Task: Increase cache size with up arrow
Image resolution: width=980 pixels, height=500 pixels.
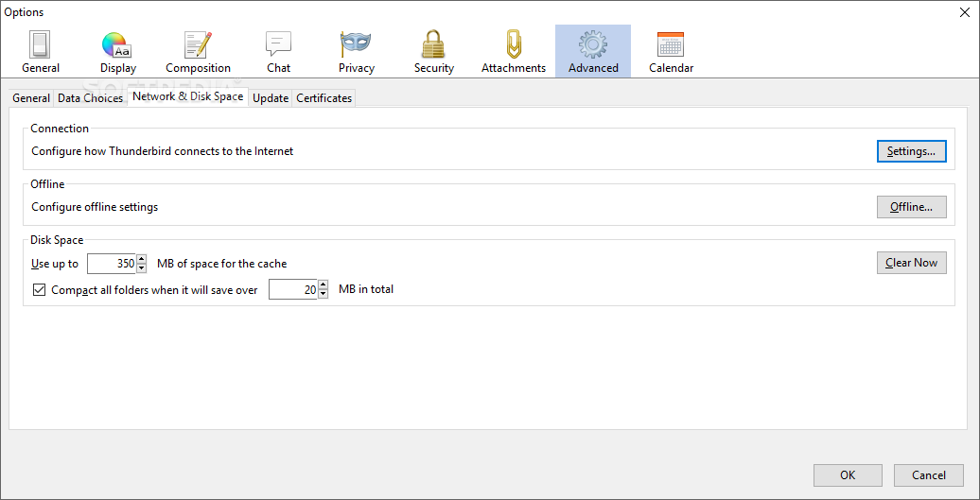Action: point(141,259)
